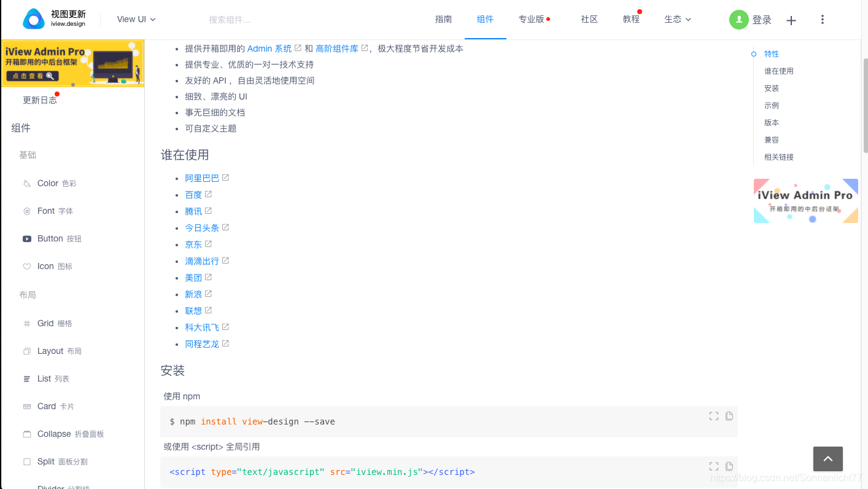Click the page vertical scrollbar thumb
Viewport: 868px width, 489px height.
pos(866,106)
